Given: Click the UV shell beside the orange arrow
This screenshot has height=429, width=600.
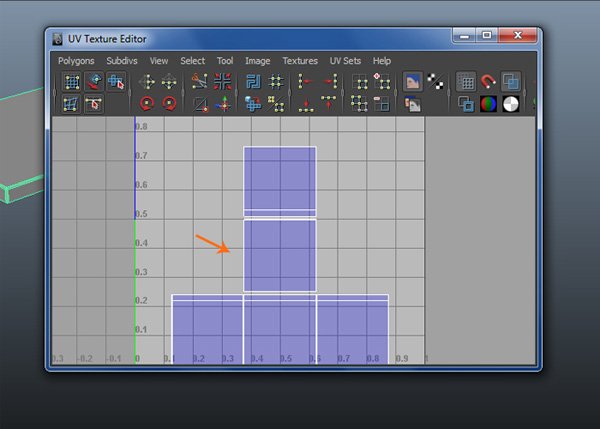Looking at the screenshot, I should pyautogui.click(x=279, y=255).
